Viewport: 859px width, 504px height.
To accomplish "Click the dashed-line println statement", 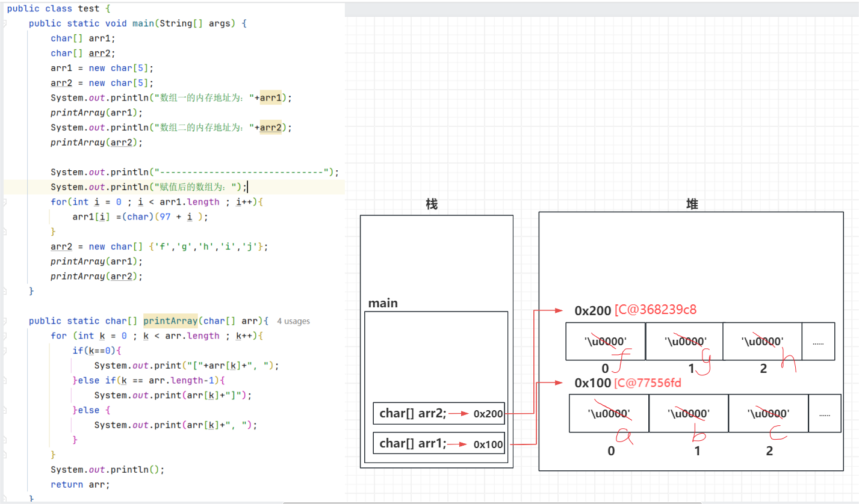I will click(x=195, y=172).
